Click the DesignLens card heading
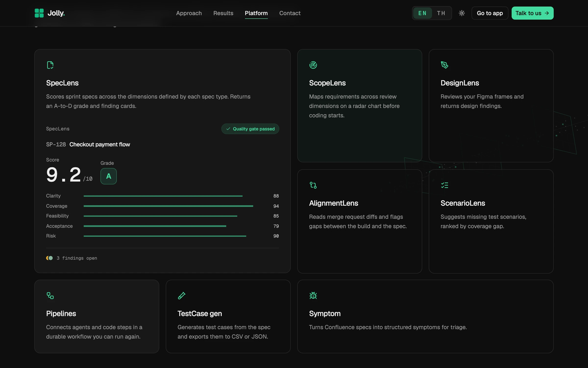588x368 pixels. 460,83
